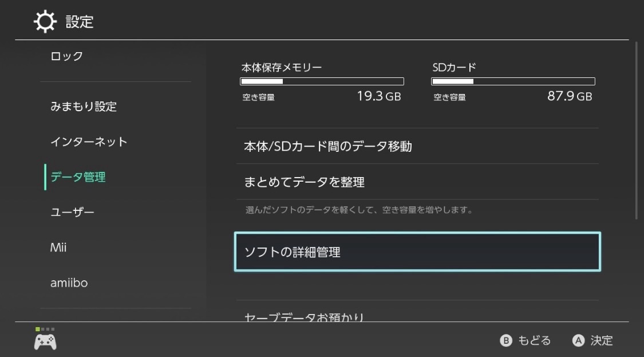
Task: Select amiibo in the sidebar
Action: coord(69,283)
